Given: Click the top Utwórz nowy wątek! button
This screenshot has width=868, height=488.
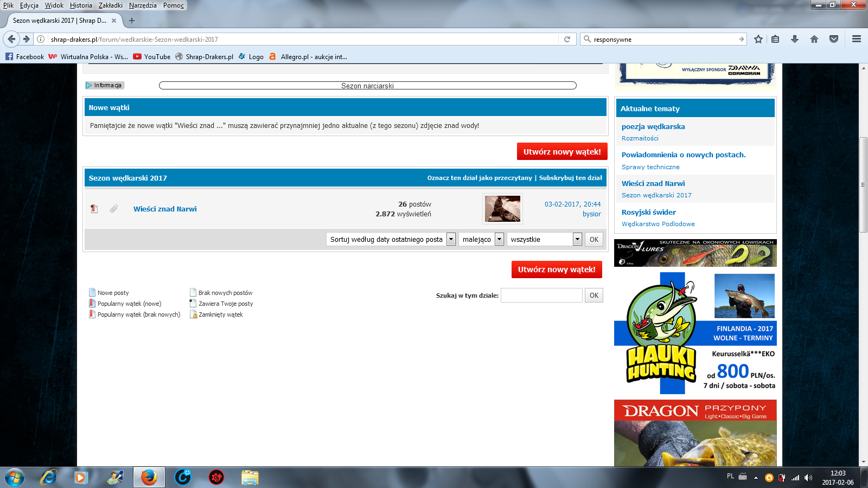Looking at the screenshot, I should coord(561,152).
